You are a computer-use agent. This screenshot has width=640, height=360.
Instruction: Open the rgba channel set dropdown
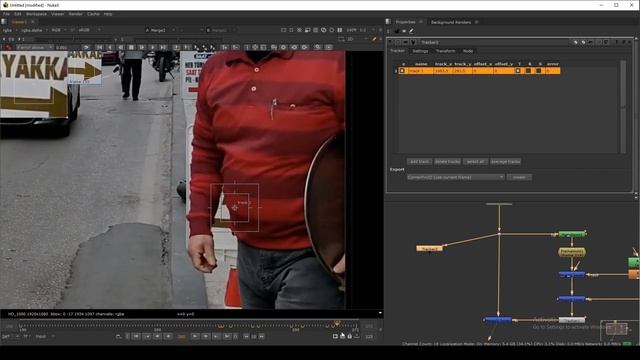(x=10, y=30)
